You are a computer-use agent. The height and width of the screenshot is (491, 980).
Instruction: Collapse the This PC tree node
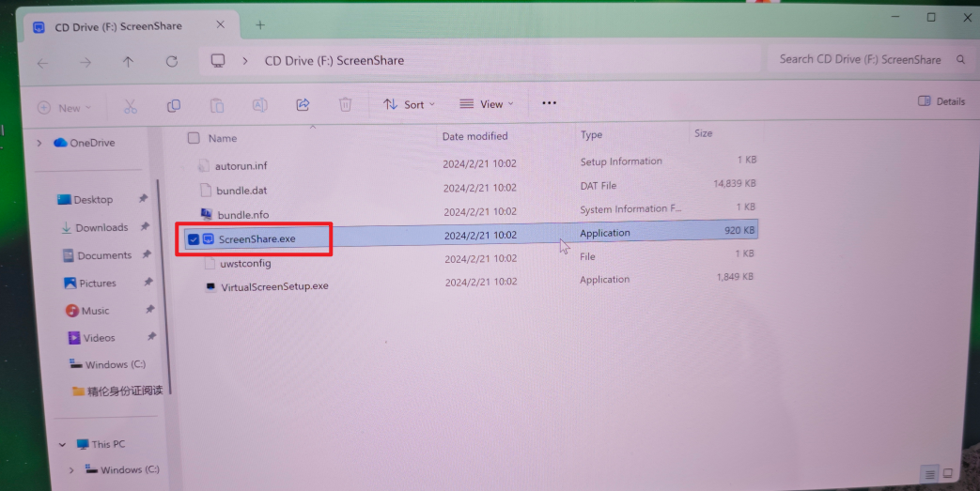62,444
